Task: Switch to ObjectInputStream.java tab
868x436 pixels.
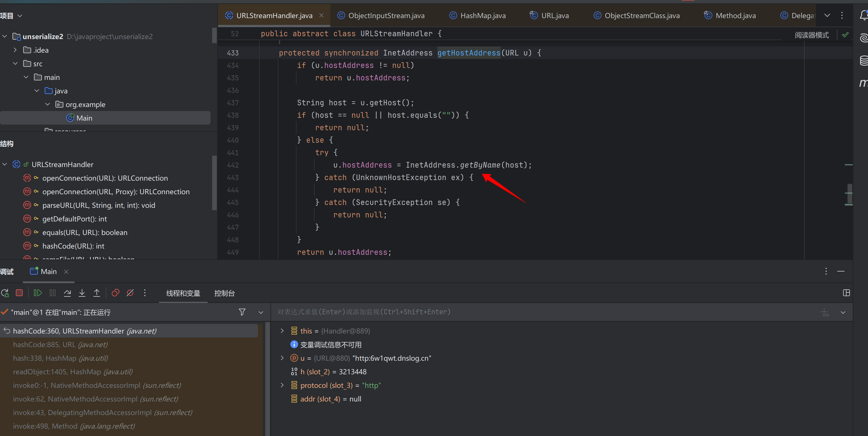Action: tap(386, 16)
